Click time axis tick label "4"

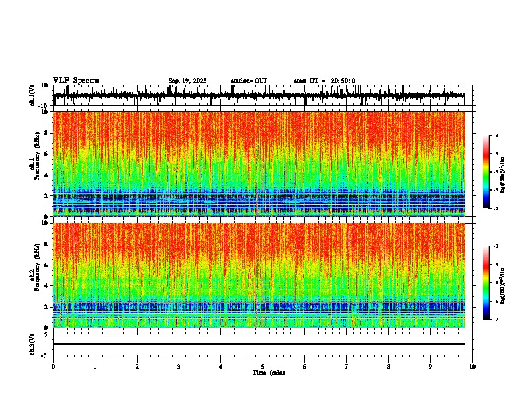click(221, 367)
